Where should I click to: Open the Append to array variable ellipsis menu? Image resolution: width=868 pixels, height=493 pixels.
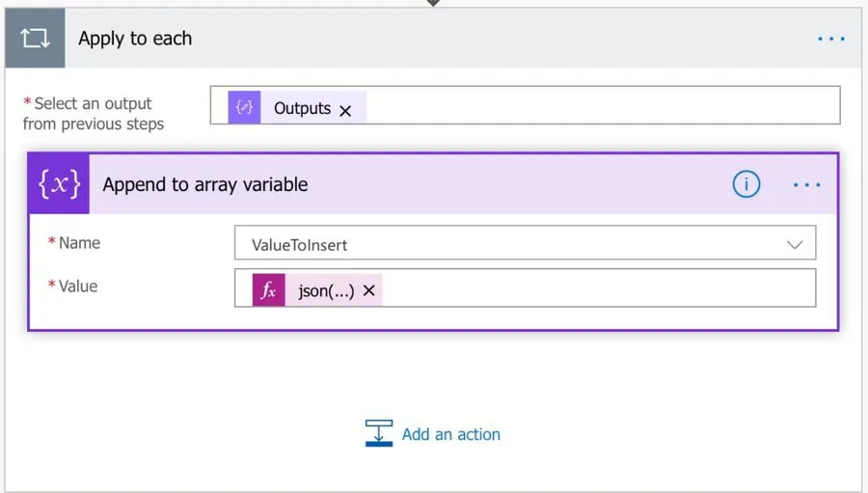click(x=806, y=184)
